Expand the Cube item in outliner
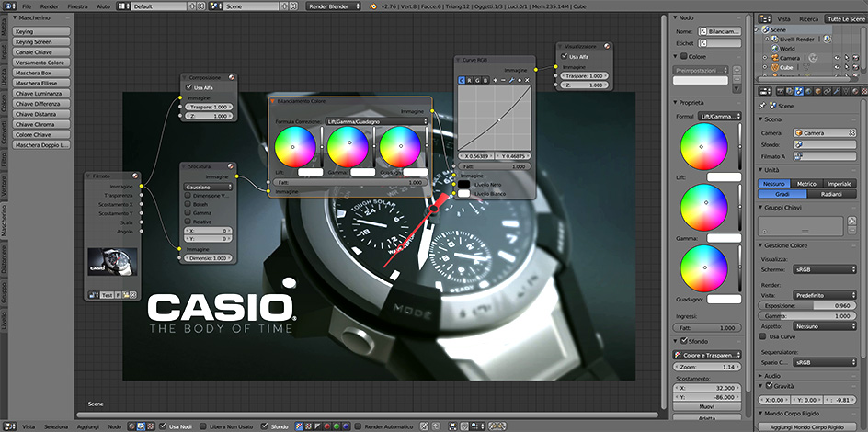The height and width of the screenshot is (432, 868). [x=764, y=67]
